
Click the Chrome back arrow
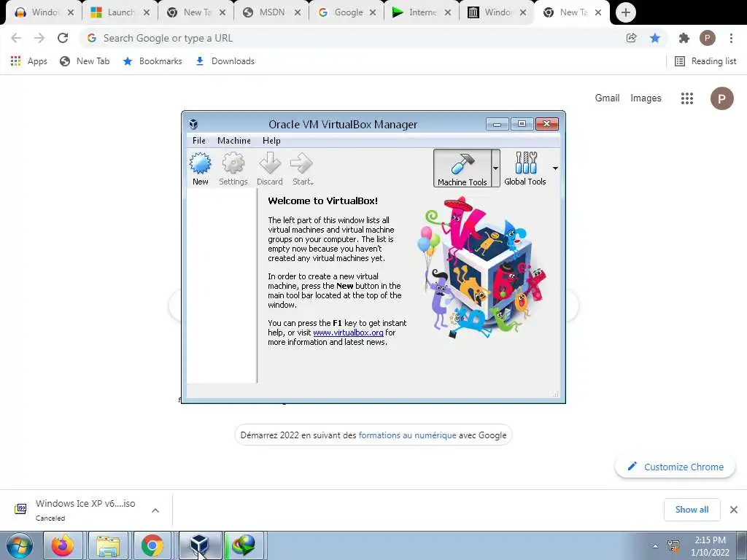(16, 38)
